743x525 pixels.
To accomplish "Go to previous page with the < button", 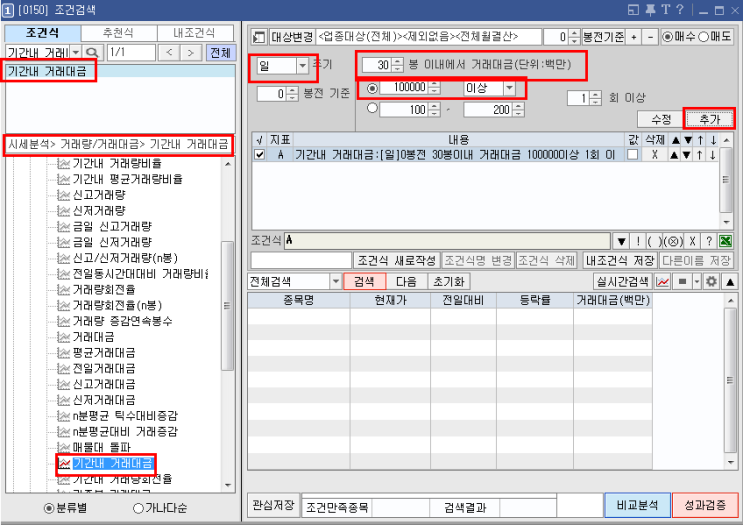I will [x=170, y=53].
